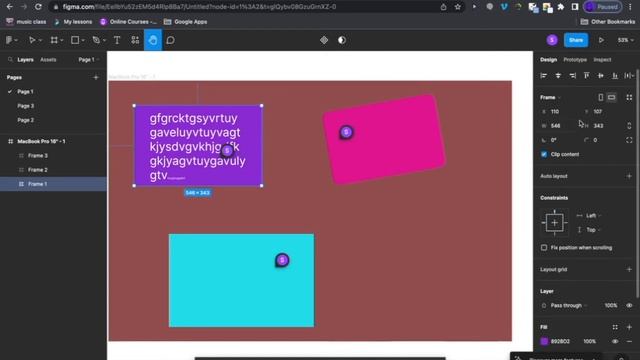640x360 pixels.
Task: Add auto layout with plus icon
Action: tap(629, 176)
